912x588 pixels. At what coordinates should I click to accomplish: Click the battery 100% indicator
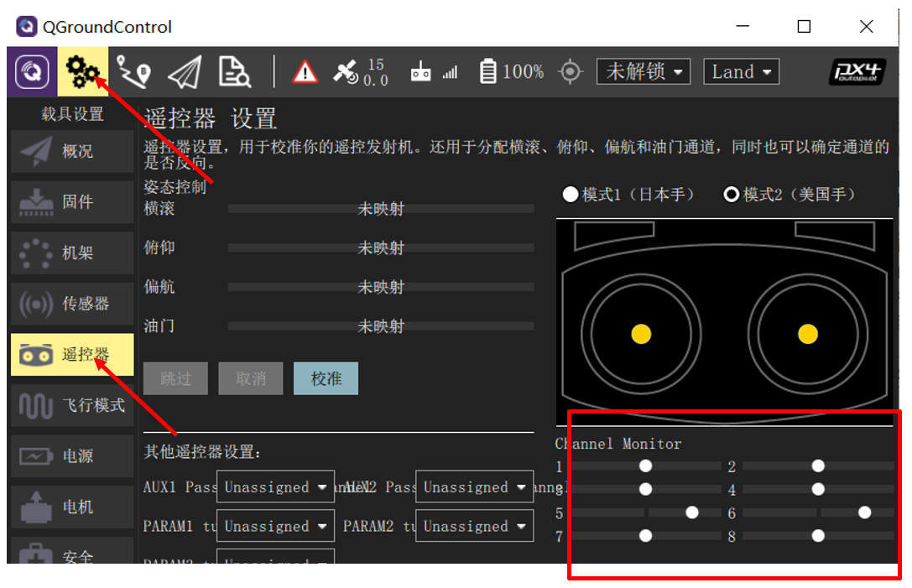point(511,72)
